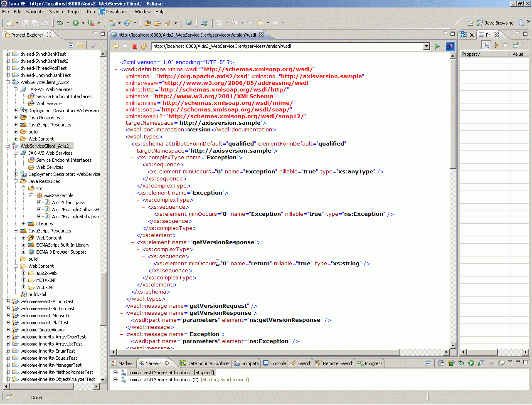Select the axis2sexample package in tree
This screenshot has width=532, height=405.
[59, 195]
